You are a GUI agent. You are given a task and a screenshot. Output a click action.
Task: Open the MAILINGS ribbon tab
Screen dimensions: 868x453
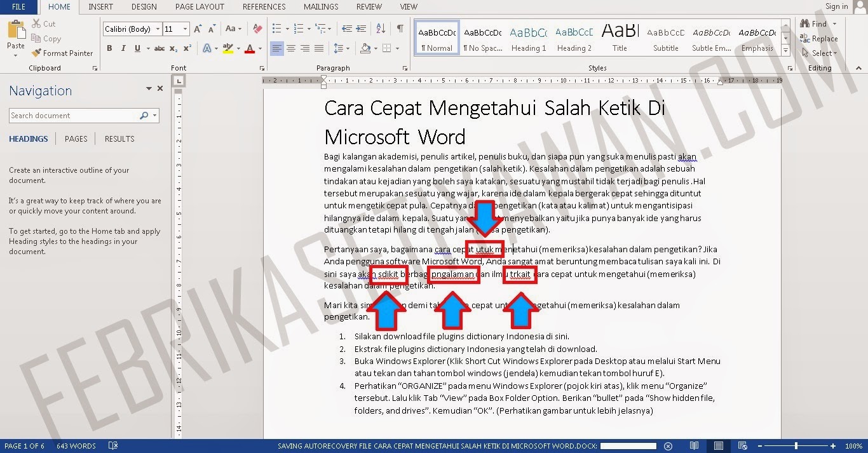click(x=320, y=7)
